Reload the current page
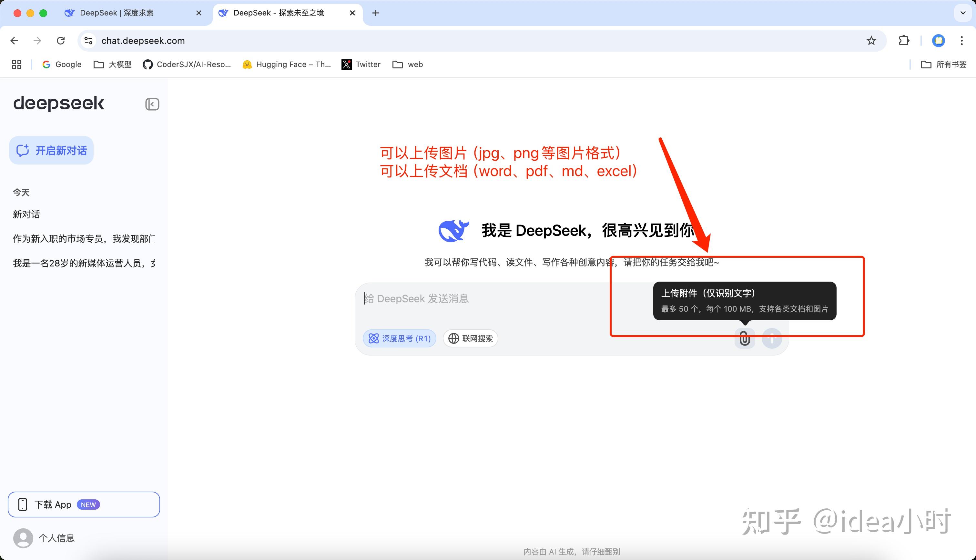This screenshot has height=560, width=976. (x=60, y=41)
